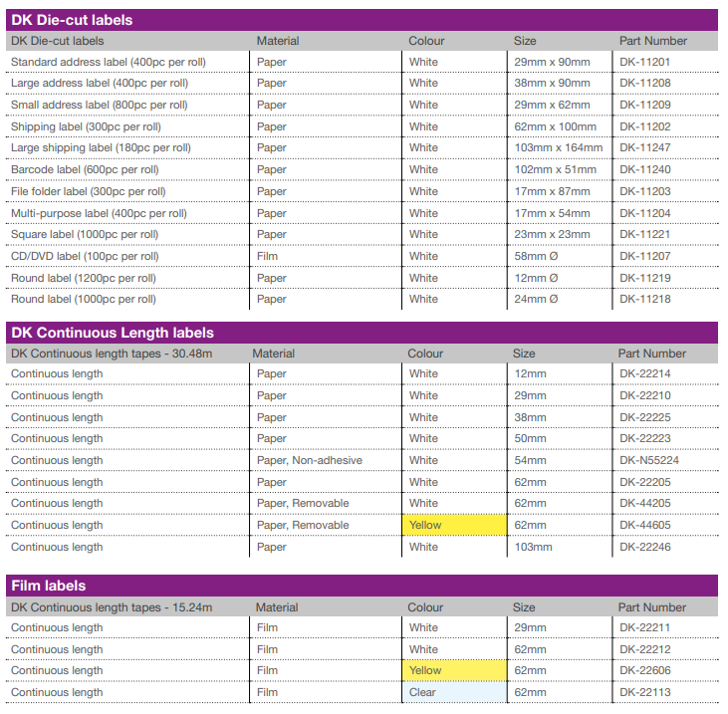Select part number DK-11209
The height and width of the screenshot is (714, 728).
tap(645, 105)
